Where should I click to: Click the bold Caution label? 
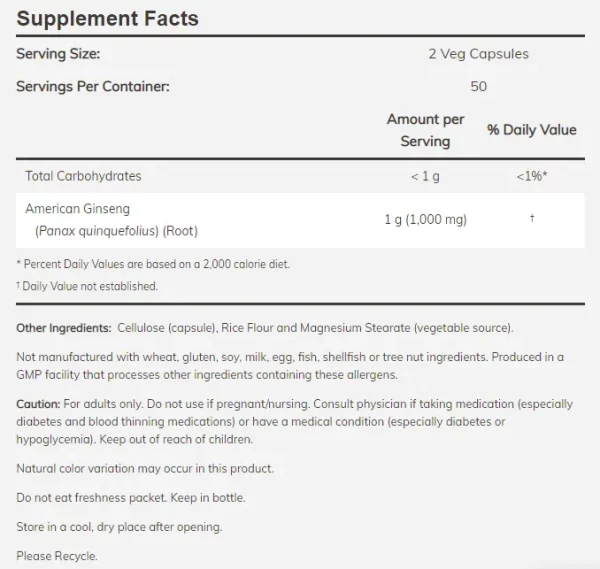pos(38,404)
